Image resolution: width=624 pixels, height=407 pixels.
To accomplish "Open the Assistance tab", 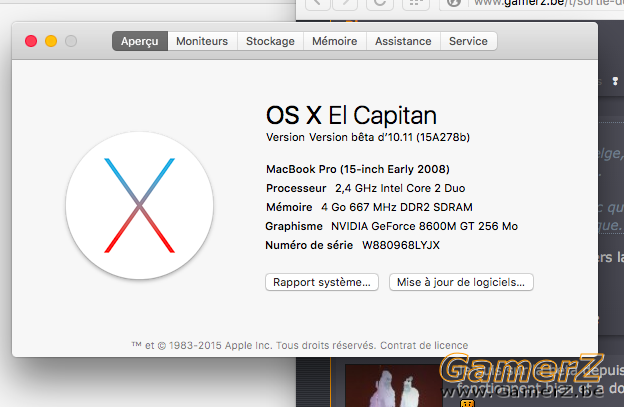I will tap(403, 41).
